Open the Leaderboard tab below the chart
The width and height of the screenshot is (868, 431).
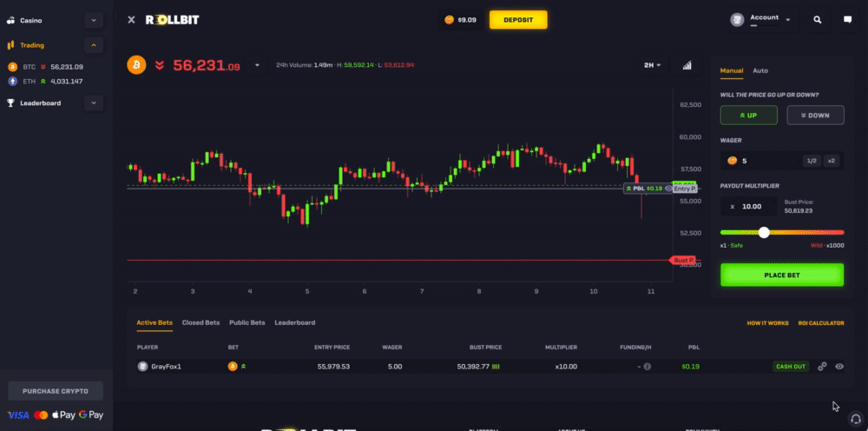[x=295, y=322]
